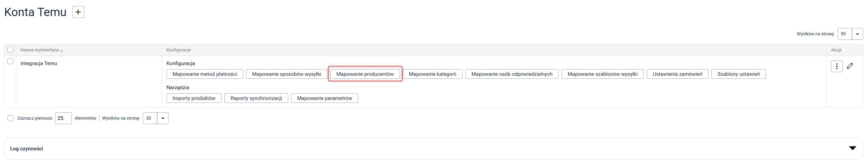This screenshot has width=868, height=165.
Task: Enable the Zaznacz pierwsze checkbox
Action: 10,118
